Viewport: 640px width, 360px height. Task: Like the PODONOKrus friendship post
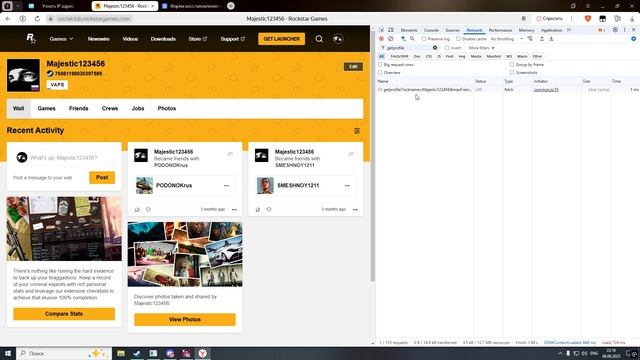(137, 209)
